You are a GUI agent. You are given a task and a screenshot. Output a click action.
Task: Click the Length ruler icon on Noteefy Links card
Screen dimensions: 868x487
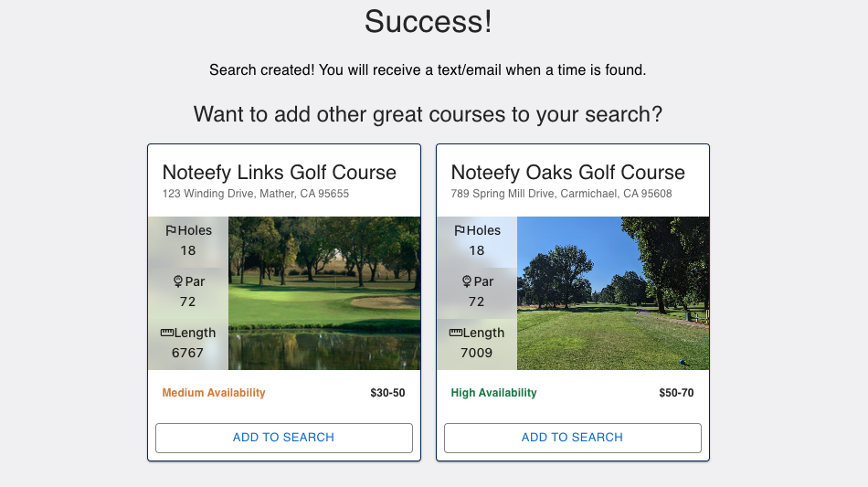(166, 333)
